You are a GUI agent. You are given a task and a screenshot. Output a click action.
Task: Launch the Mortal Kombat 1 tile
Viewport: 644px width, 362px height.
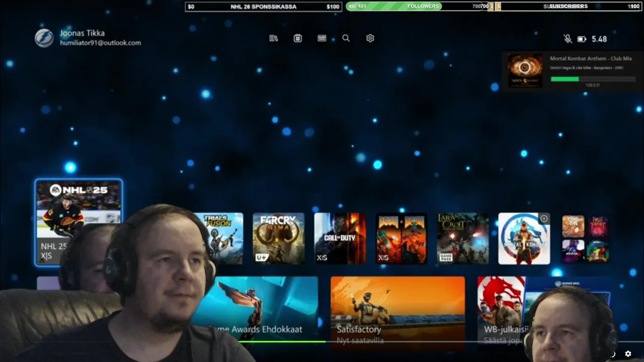pos(524,238)
